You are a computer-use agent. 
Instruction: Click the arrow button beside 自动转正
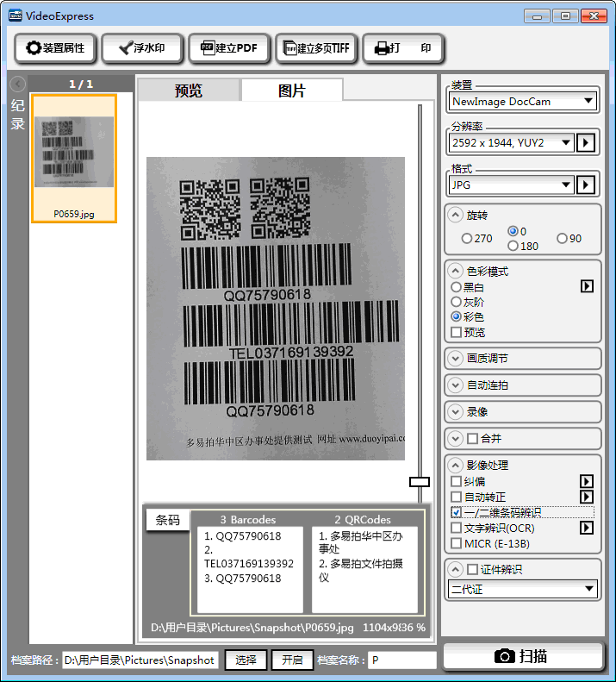[x=587, y=497]
